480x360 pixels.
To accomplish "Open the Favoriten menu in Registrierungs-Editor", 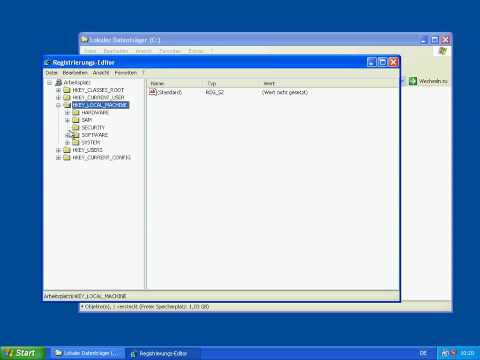I will click(x=126, y=73).
